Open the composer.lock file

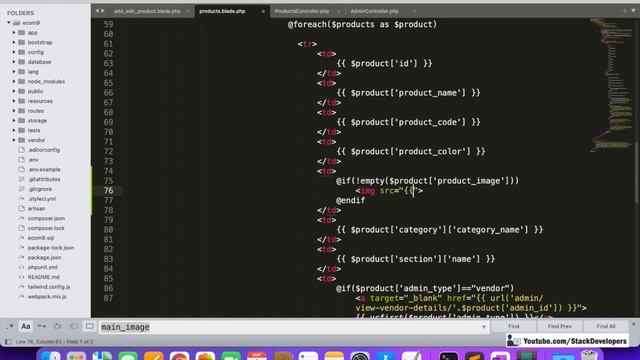pyautogui.click(x=46, y=228)
